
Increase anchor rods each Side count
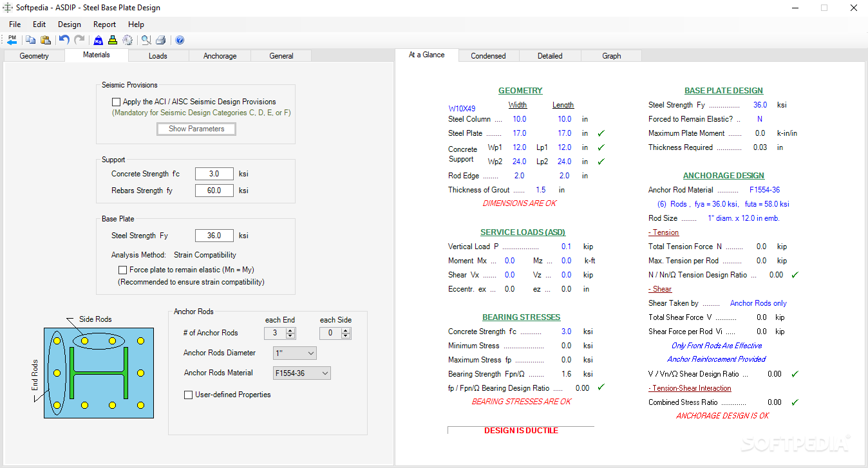click(x=346, y=330)
